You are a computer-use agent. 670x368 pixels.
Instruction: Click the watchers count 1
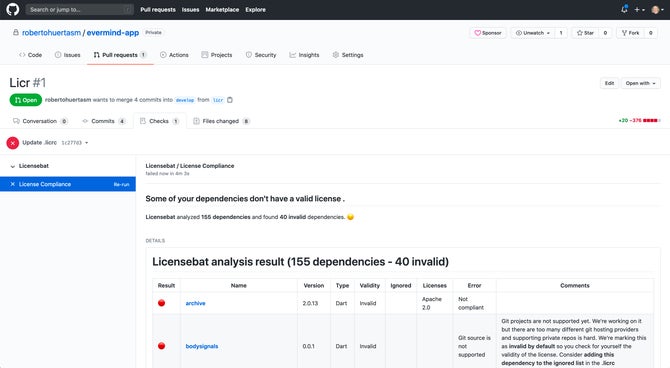561,33
